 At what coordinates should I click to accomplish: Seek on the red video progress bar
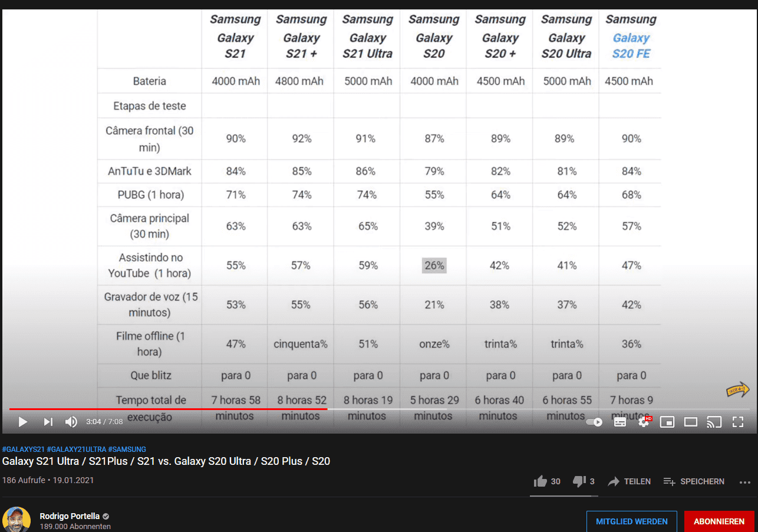pyautogui.click(x=168, y=409)
